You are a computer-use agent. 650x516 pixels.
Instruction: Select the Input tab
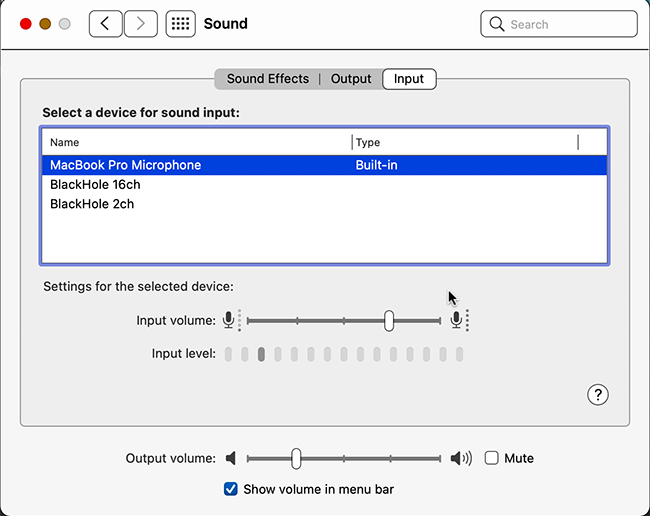pos(409,79)
